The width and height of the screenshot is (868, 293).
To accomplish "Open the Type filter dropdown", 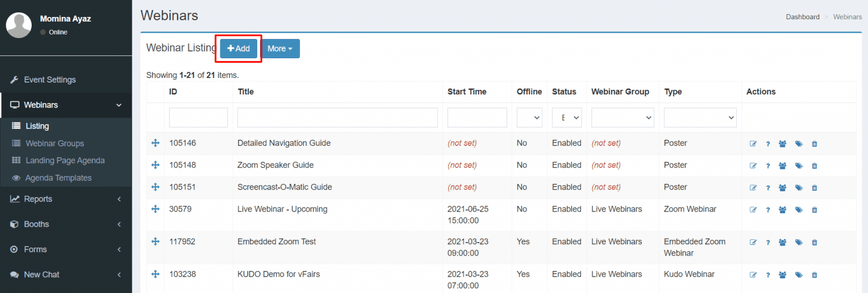I will 700,118.
